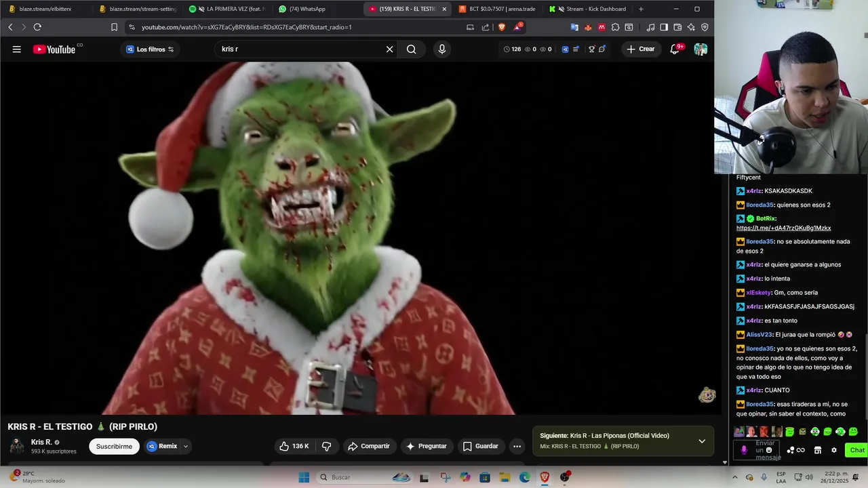
Task: Click the browser address bar URL
Action: click(246, 27)
